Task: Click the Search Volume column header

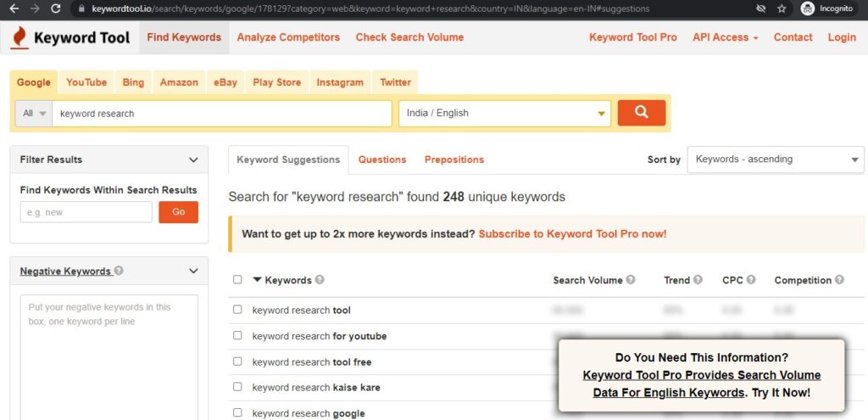Action: [588, 280]
